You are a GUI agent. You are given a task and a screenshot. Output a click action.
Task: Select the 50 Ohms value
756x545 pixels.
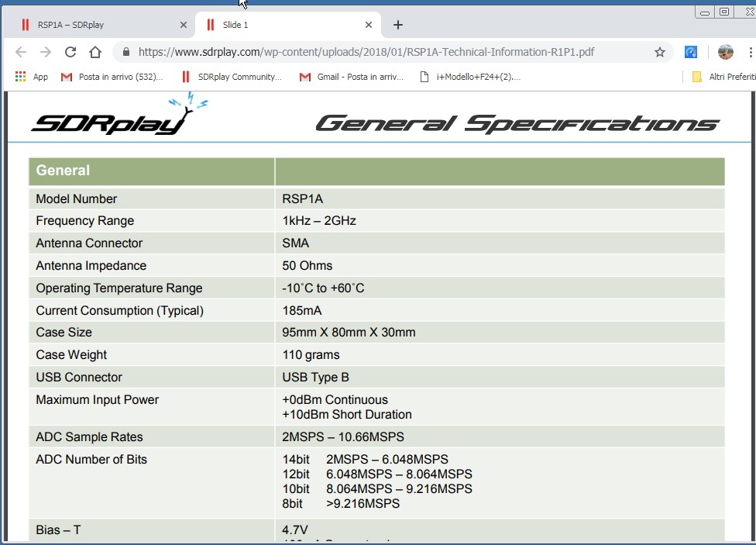click(307, 265)
